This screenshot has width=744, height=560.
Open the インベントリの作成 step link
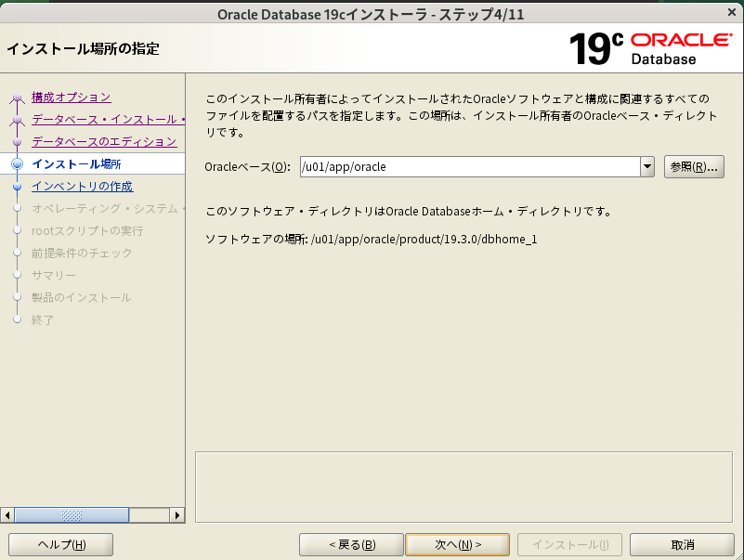pos(82,187)
